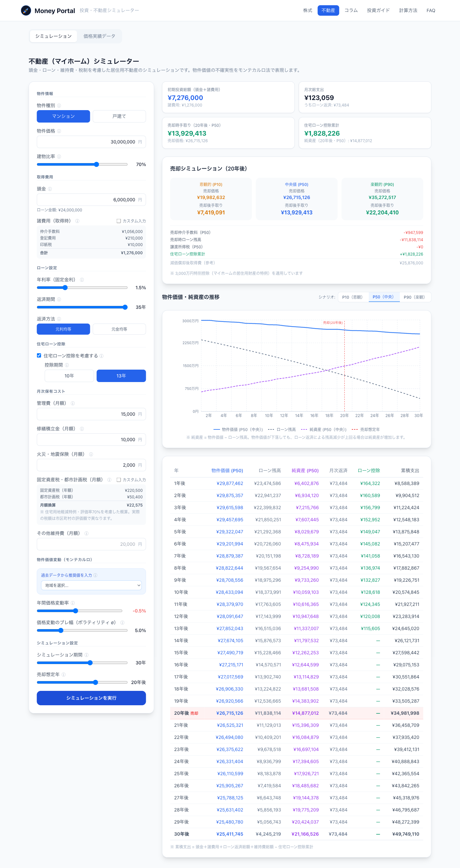Select the P90（楽観）scenario

(414, 297)
